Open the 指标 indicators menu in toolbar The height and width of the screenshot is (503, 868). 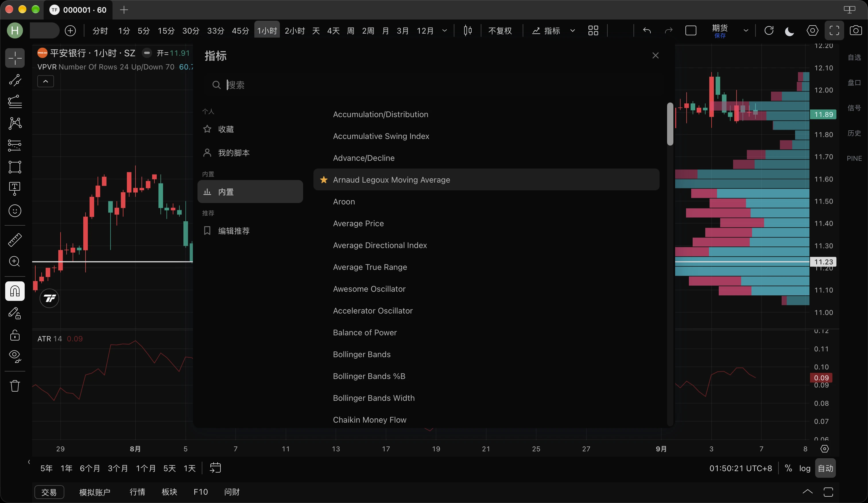(x=546, y=31)
